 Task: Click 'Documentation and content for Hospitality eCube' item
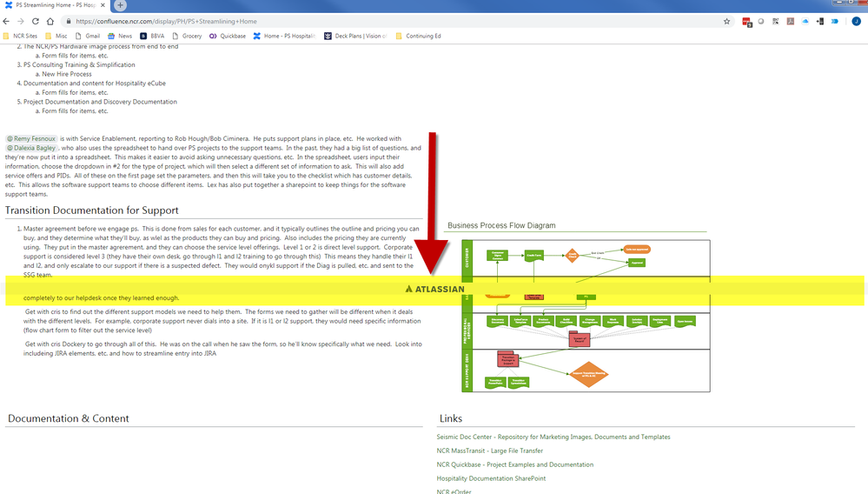(95, 83)
